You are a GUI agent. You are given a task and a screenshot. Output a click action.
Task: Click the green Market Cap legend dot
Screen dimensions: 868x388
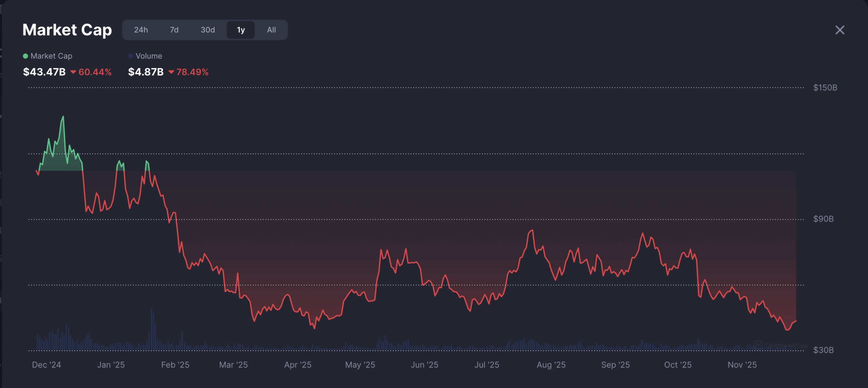click(25, 56)
